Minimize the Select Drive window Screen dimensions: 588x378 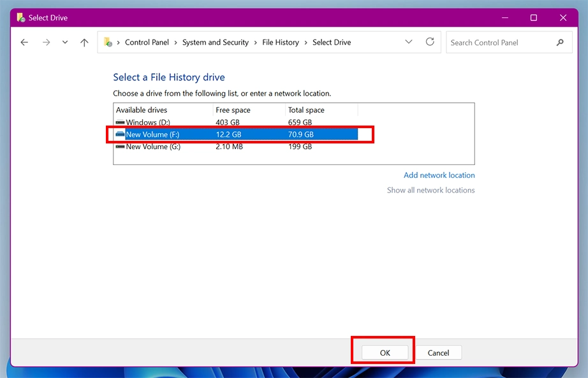[505, 18]
